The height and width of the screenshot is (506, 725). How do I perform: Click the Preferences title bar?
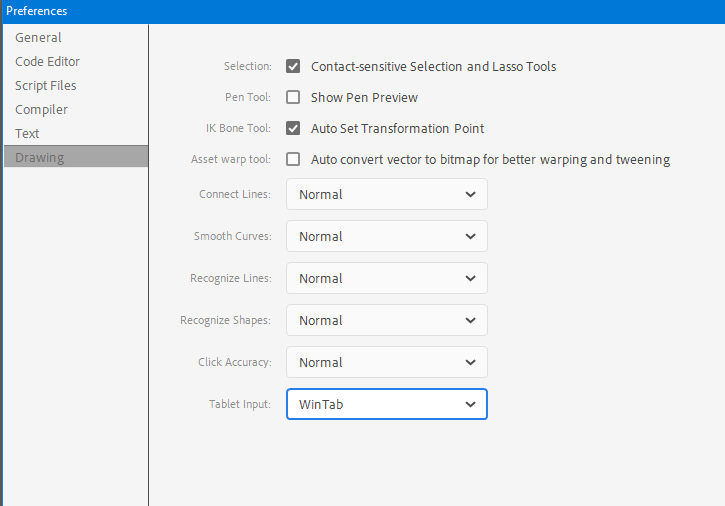click(x=360, y=11)
